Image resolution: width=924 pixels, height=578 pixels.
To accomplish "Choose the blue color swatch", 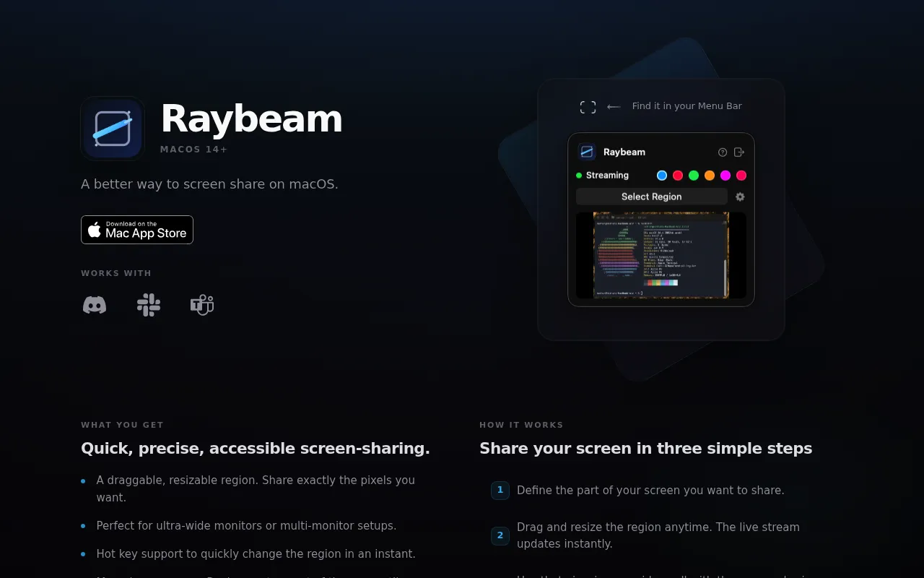I will click(662, 176).
